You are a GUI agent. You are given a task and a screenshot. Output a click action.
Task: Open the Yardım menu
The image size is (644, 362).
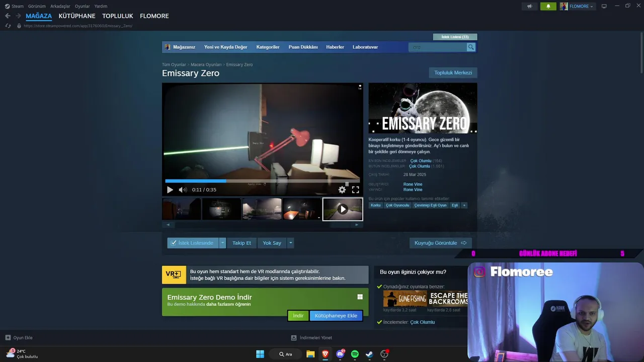point(101,6)
